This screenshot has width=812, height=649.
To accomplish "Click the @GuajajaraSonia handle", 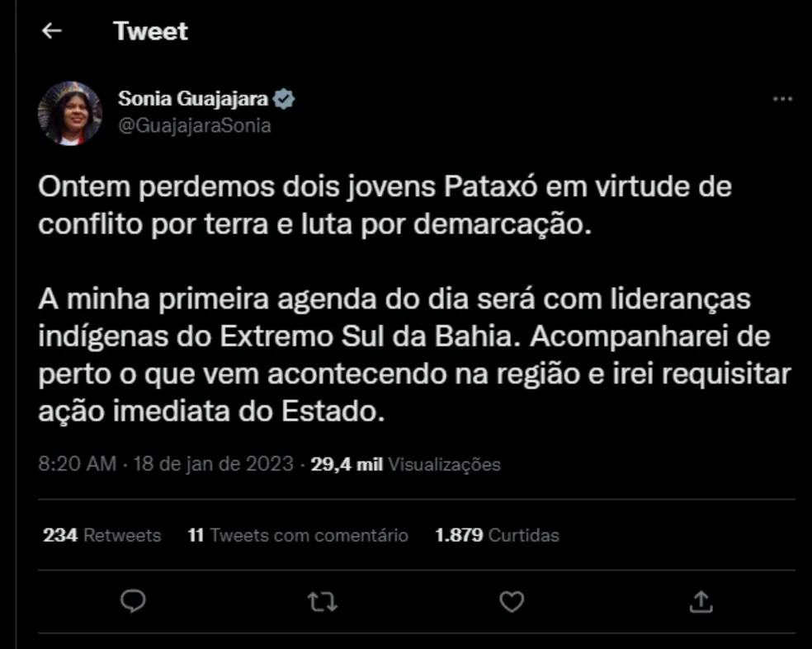I will (195, 126).
